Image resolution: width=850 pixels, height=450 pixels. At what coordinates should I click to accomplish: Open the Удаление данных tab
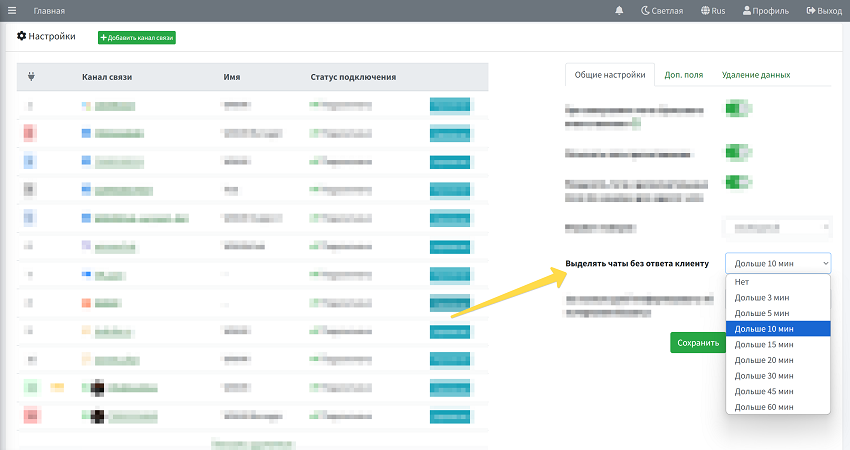coord(756,75)
